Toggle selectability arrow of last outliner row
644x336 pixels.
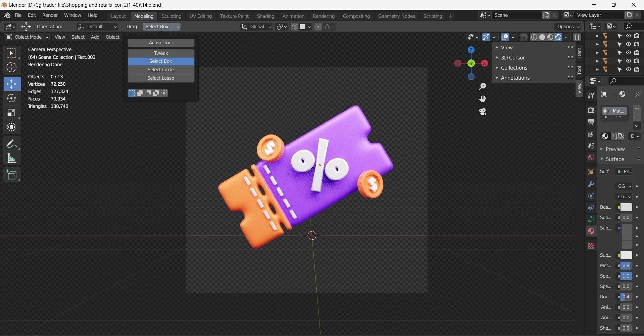[x=620, y=70]
